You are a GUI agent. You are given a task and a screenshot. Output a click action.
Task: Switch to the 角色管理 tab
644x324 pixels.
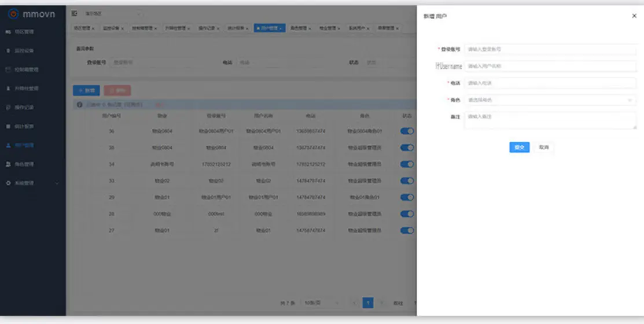[300, 28]
